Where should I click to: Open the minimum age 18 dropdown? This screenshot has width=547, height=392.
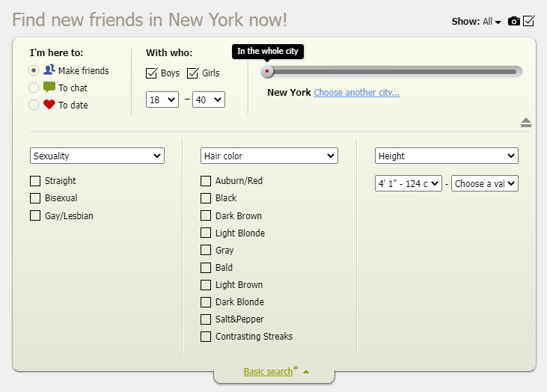tap(162, 99)
